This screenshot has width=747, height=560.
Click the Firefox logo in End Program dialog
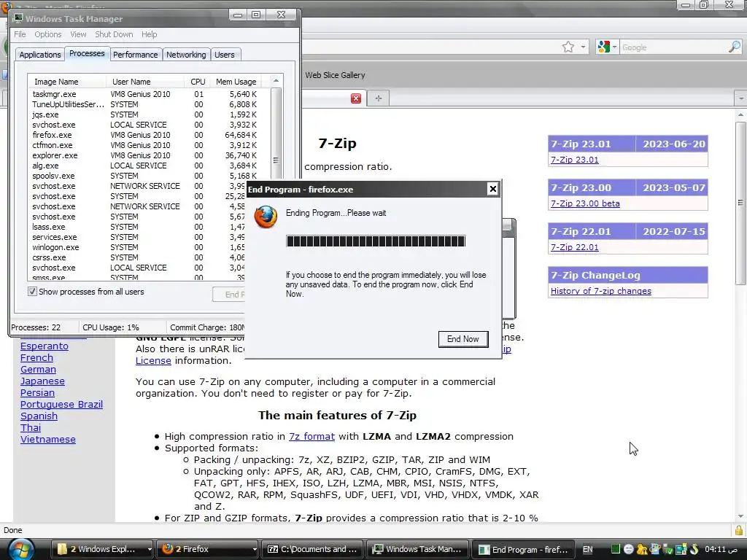coord(266,217)
